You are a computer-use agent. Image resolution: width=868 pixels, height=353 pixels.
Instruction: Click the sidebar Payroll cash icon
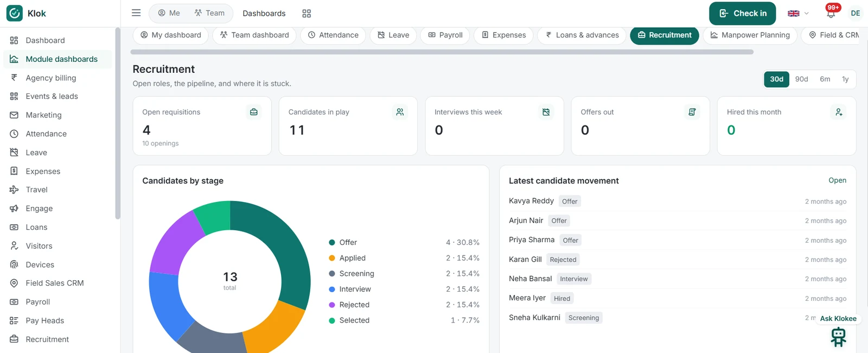point(14,302)
